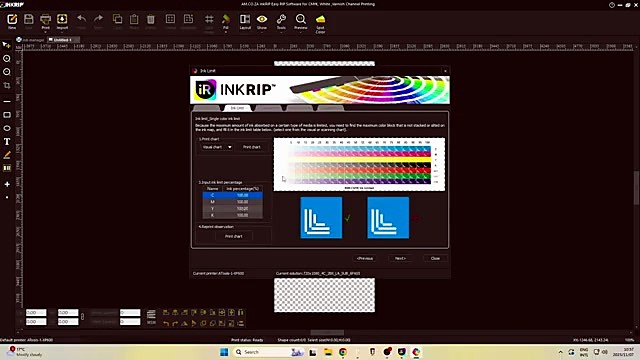Click the top-left 0.00 position field
640x360 pixels.
point(36,313)
